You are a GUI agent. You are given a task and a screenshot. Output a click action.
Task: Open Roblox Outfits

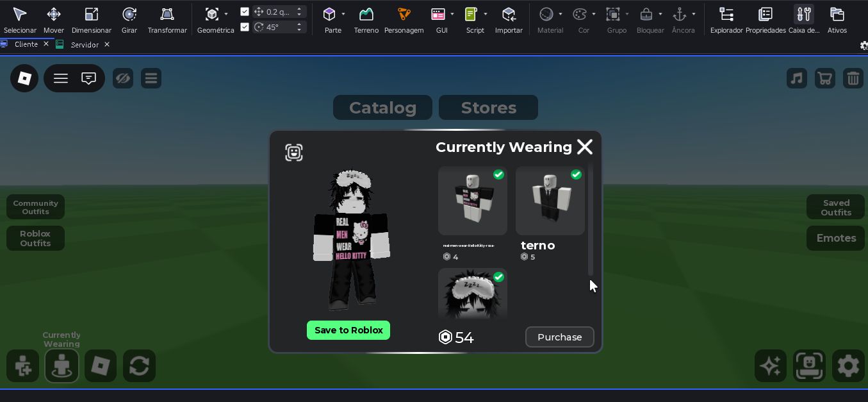pos(36,238)
